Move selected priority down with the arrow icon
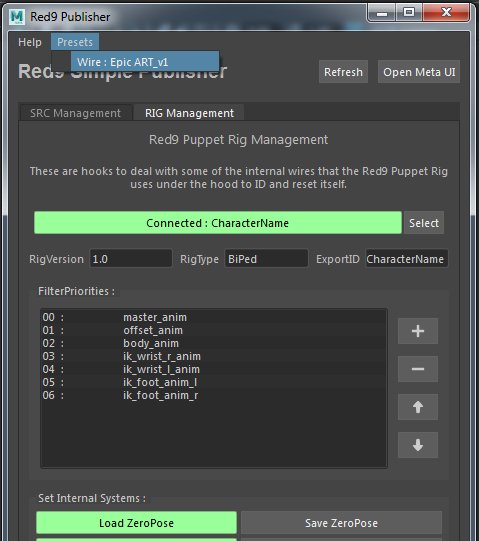 [418, 445]
